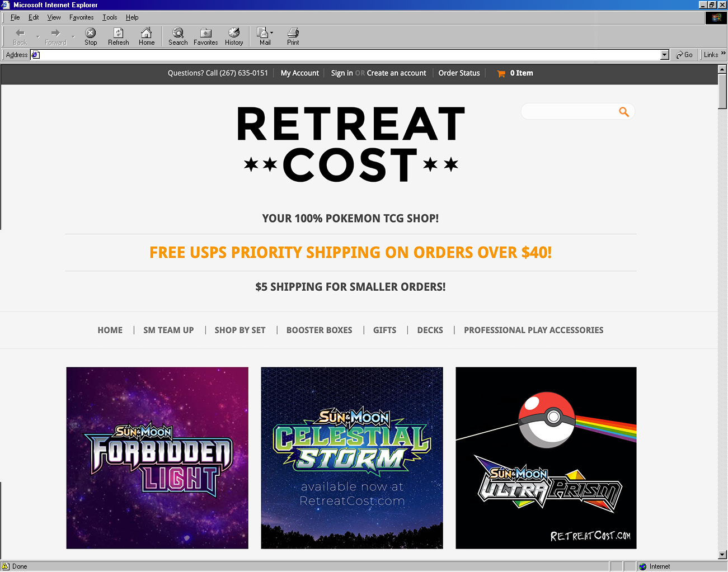Open BOOSTER BOXES navigation link
Screen dimensions: 728x572
pos(320,330)
